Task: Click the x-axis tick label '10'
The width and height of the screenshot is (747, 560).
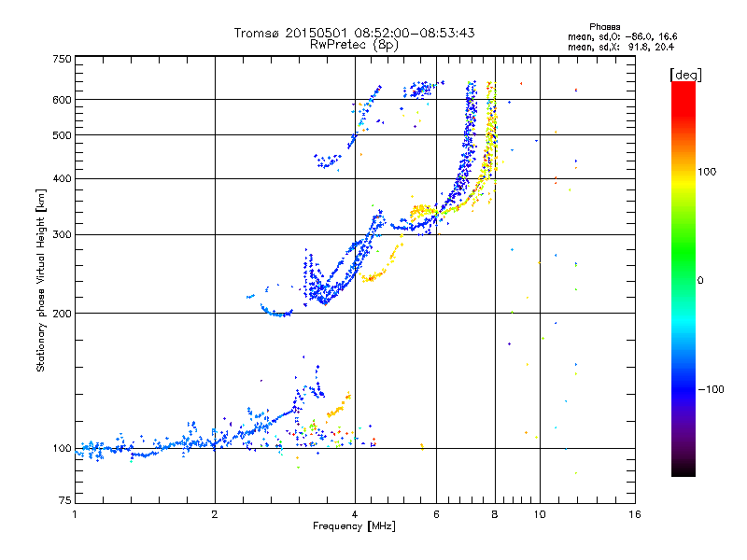Action: [x=540, y=514]
